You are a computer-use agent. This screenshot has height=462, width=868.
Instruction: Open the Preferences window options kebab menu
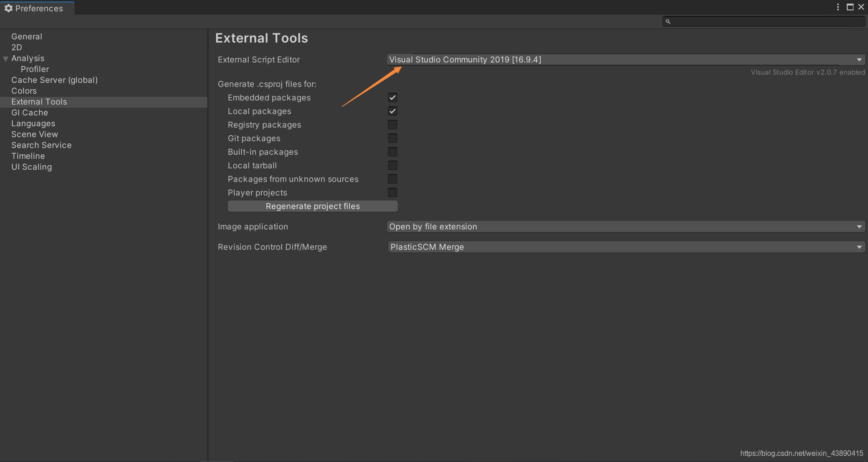(838, 7)
